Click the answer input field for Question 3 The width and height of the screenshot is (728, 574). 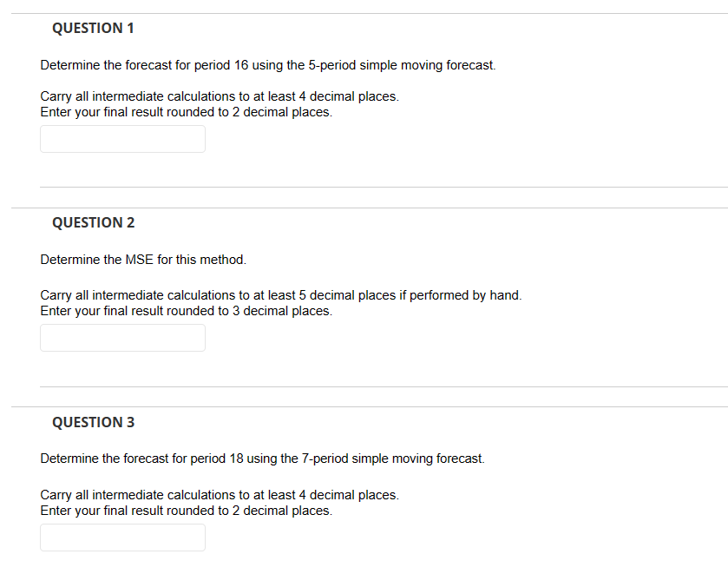coord(121,537)
